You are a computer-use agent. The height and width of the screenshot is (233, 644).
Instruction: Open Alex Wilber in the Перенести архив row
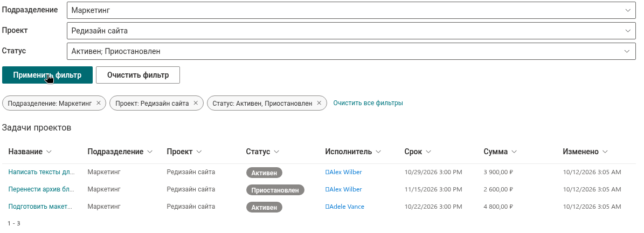pos(344,189)
